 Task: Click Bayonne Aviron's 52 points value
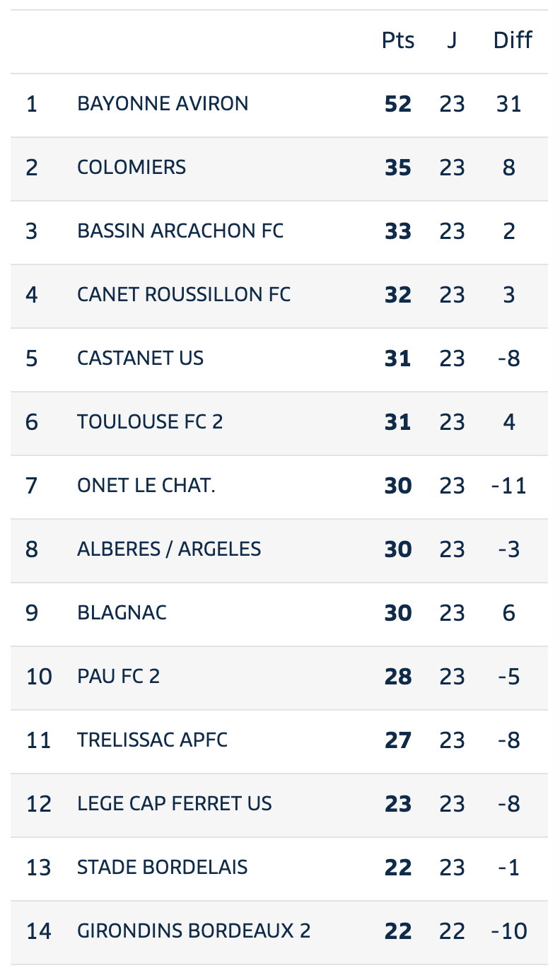[398, 105]
